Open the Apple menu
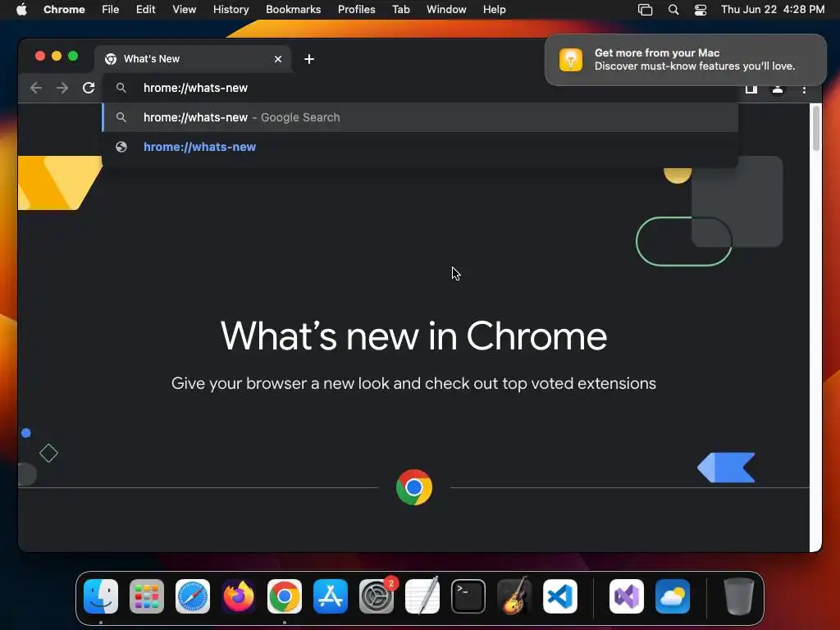Image resolution: width=840 pixels, height=630 pixels. pyautogui.click(x=21, y=10)
